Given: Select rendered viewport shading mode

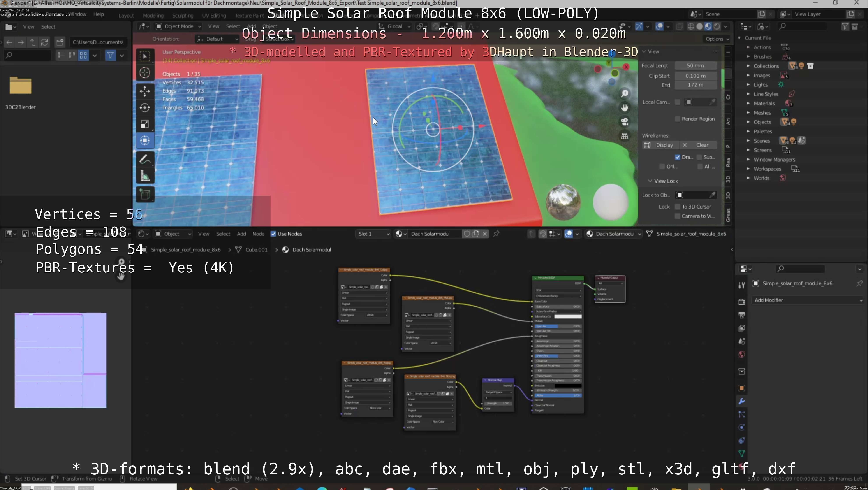Looking at the screenshot, I should [717, 26].
